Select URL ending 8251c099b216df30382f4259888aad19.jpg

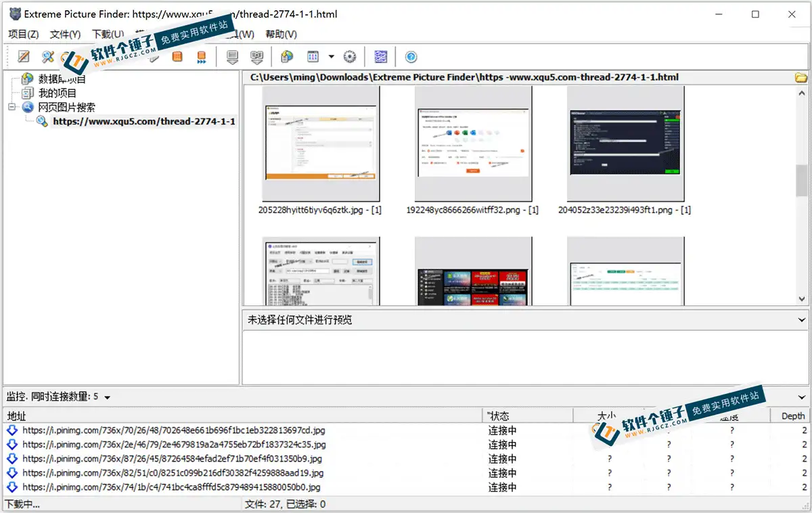pos(173,473)
